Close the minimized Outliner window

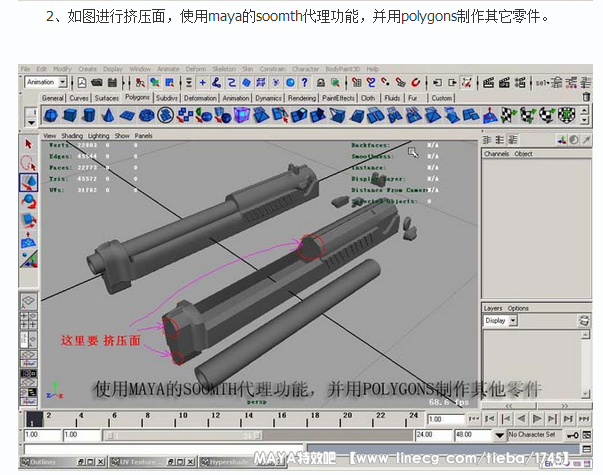coord(100,462)
